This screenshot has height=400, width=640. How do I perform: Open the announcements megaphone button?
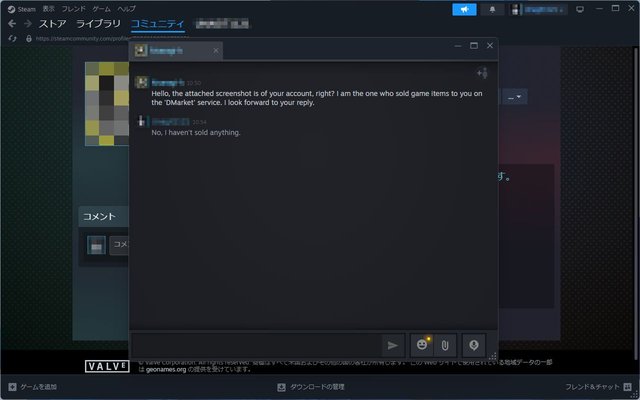click(x=464, y=9)
